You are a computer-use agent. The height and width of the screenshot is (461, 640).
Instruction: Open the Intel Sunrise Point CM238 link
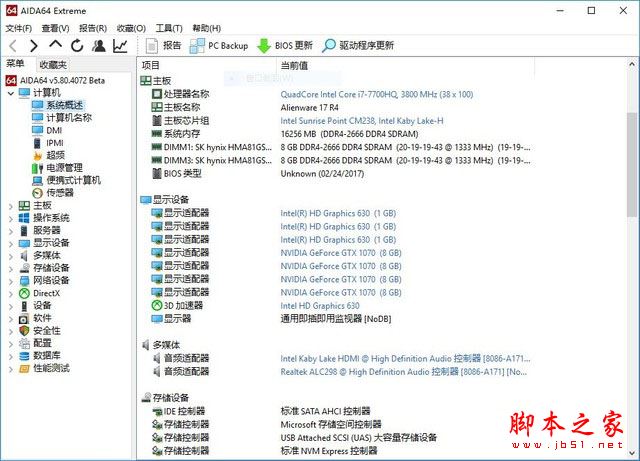(x=362, y=121)
